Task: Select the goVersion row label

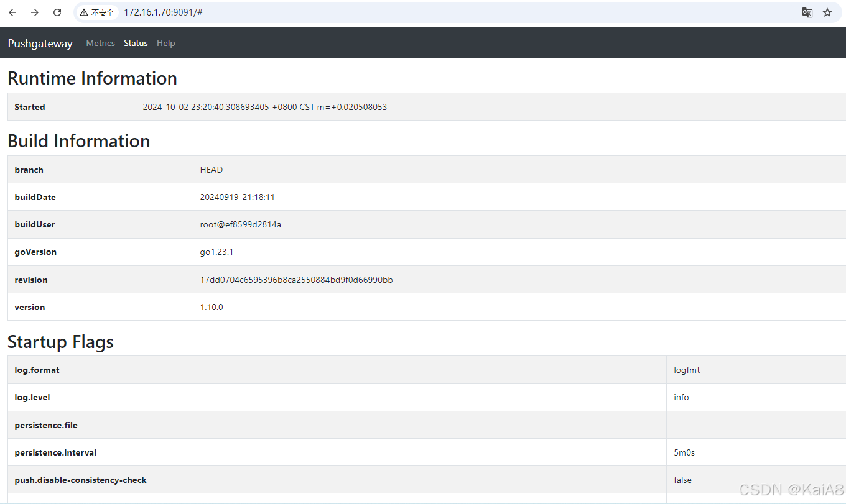Action: (x=35, y=252)
